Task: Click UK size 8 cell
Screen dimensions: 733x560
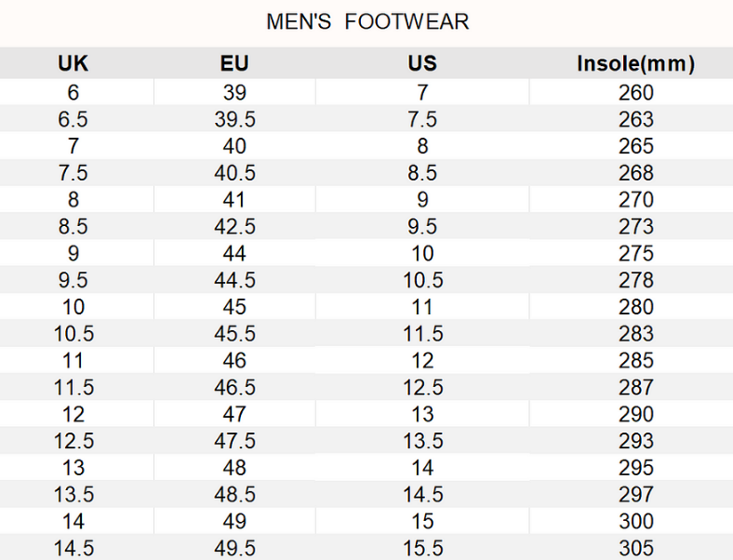Action: [73, 200]
